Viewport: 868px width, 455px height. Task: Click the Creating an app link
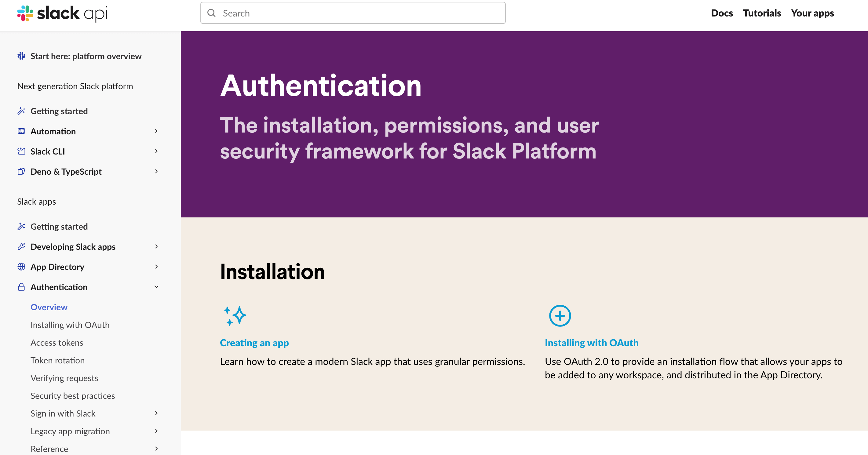(x=254, y=343)
